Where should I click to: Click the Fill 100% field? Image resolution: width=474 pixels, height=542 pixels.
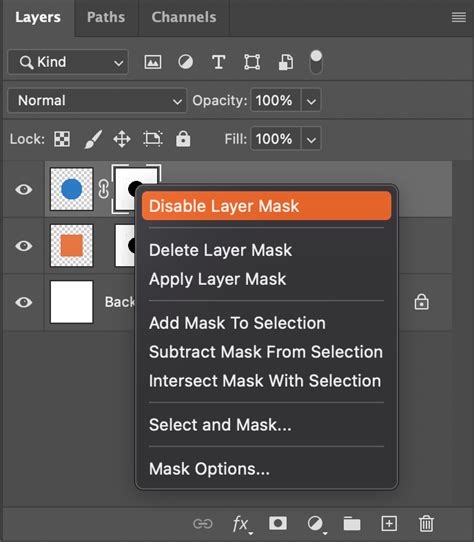(276, 139)
